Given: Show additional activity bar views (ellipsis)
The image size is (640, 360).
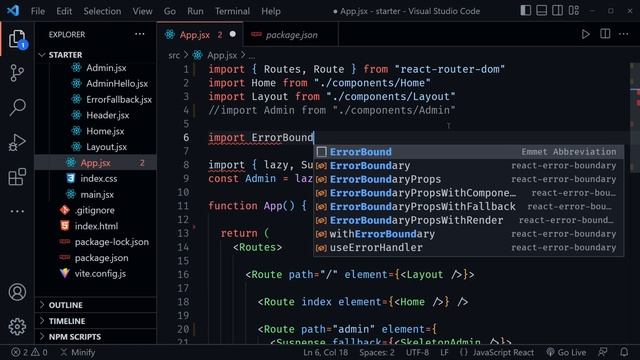Looking at the screenshot, I should pos(17,211).
